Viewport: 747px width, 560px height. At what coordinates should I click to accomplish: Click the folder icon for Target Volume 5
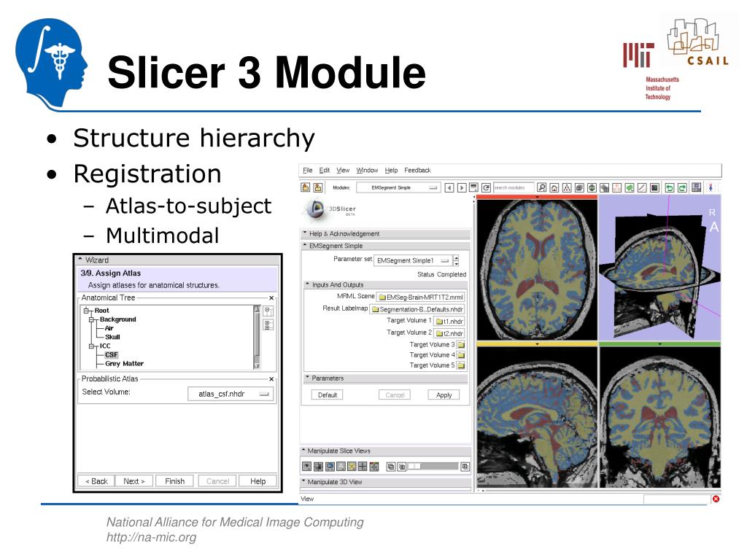coord(461,366)
